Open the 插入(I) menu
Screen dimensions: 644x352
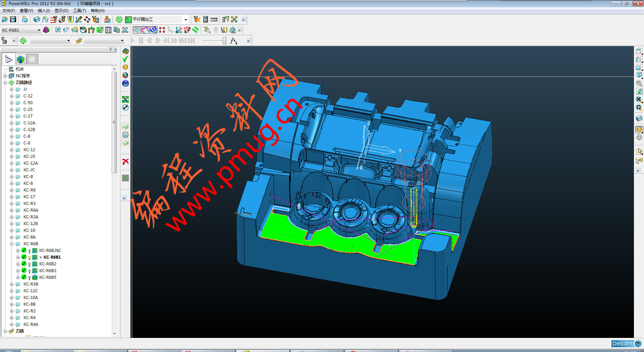(x=44, y=11)
